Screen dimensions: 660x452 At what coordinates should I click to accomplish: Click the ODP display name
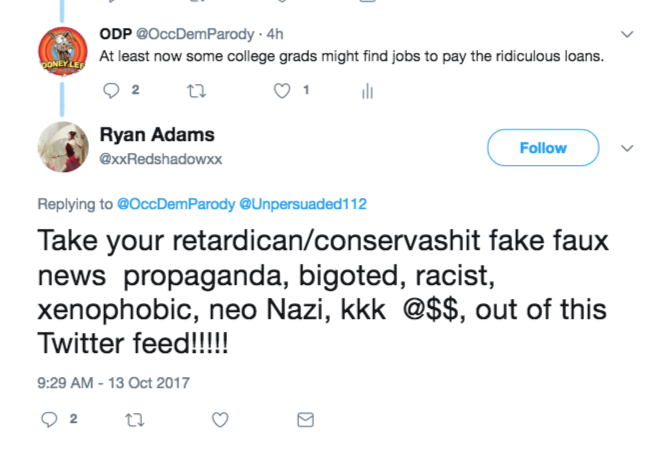[x=115, y=35]
